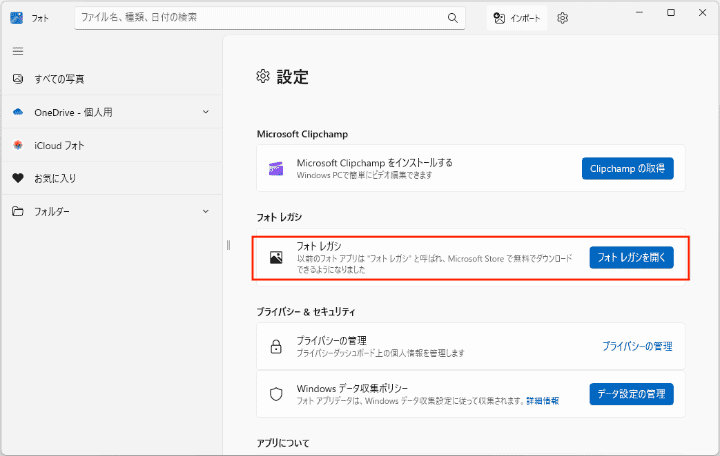The height and width of the screenshot is (456, 720).
Task: Expand the OneDrive - 個人用 chevron
Action: pos(206,112)
